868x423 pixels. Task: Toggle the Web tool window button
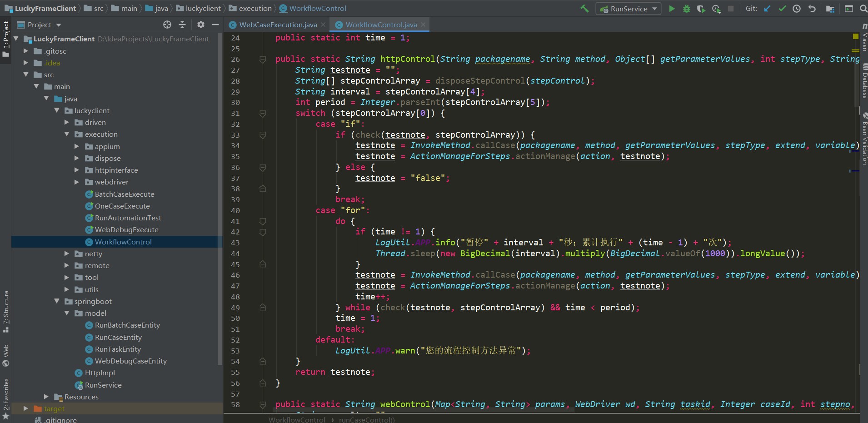point(6,356)
